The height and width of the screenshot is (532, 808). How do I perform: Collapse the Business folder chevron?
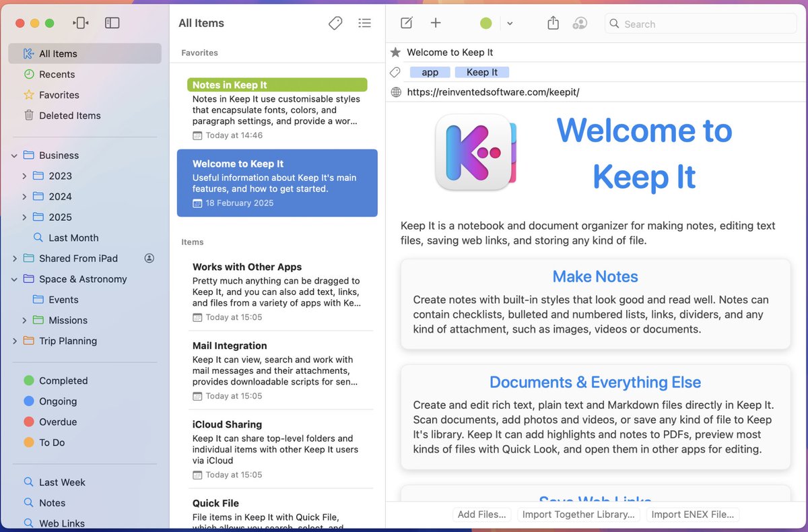(x=14, y=156)
